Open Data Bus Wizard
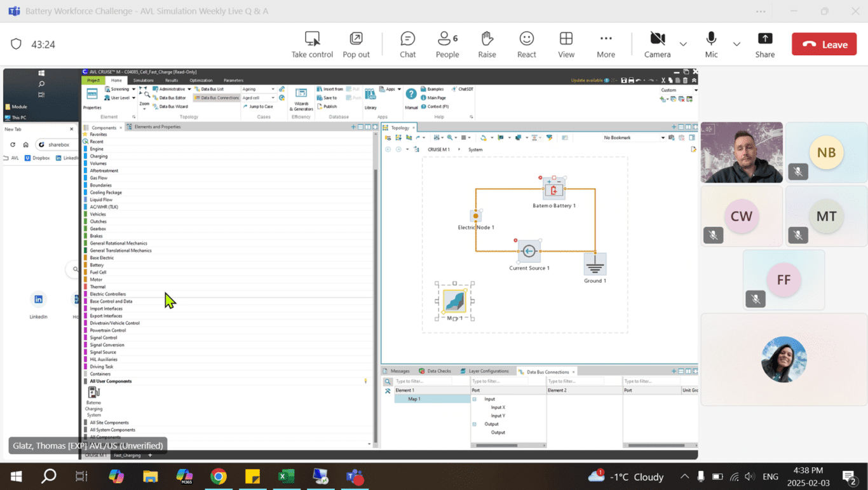The height and width of the screenshot is (490, 868). 170,107
